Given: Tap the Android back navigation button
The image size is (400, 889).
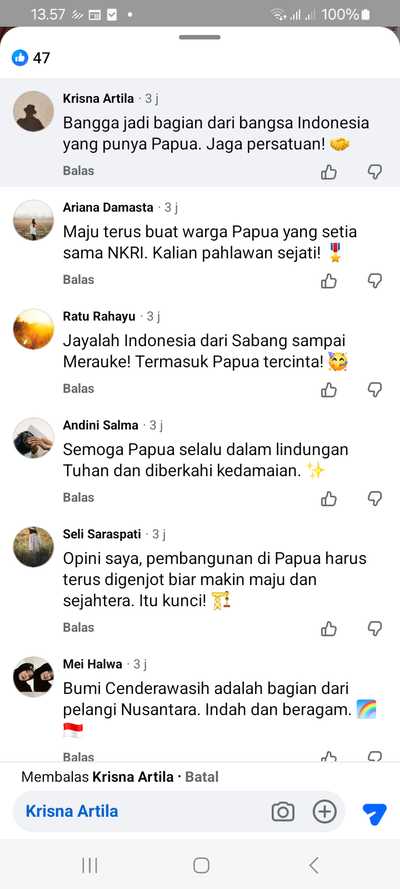Looking at the screenshot, I should pos(314,865).
